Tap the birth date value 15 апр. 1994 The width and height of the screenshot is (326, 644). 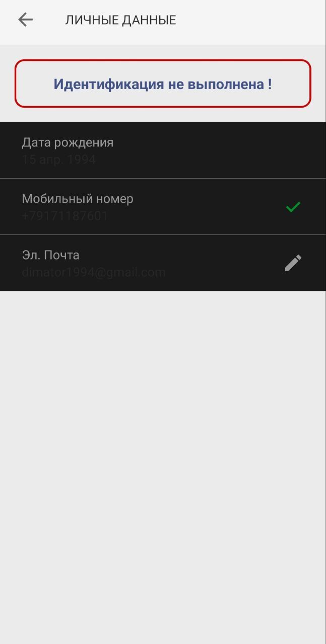tap(58, 160)
